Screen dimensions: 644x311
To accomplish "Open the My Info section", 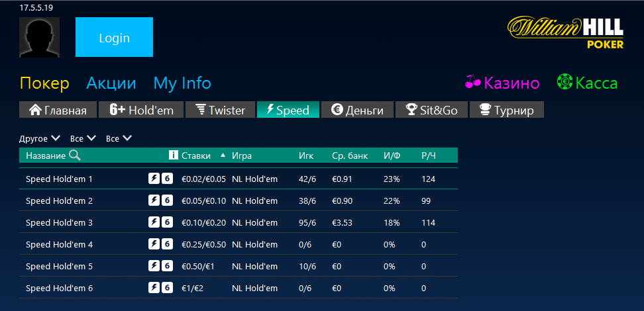I will (182, 83).
